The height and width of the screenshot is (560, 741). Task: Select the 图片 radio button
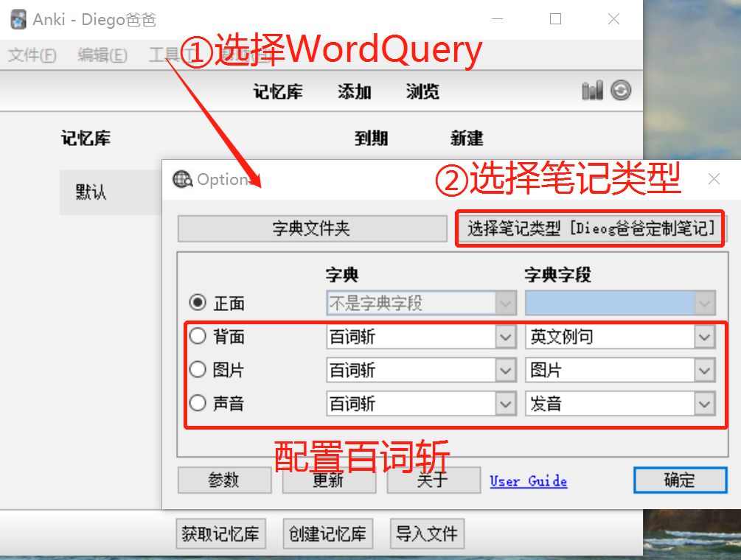[198, 369]
